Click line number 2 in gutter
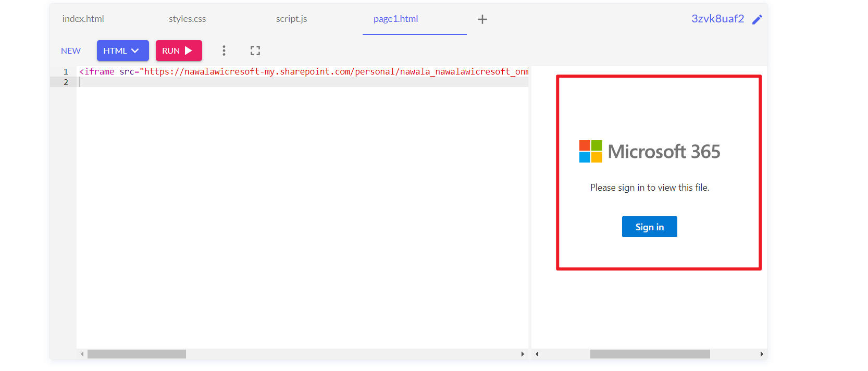868x371 pixels. coord(66,82)
